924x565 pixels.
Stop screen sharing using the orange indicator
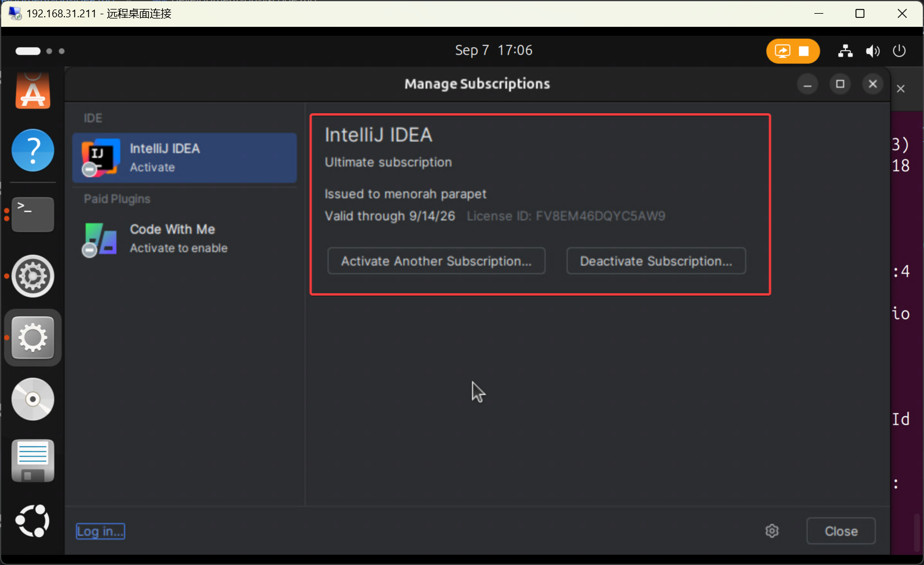click(804, 51)
